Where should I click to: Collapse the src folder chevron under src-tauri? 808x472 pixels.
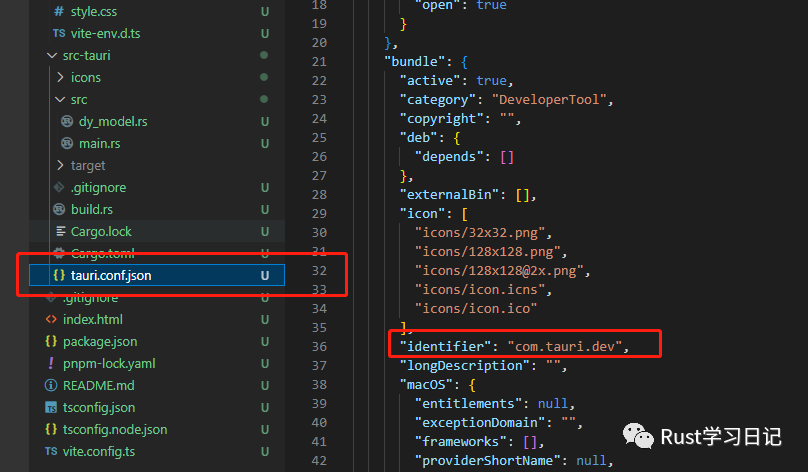(x=60, y=99)
